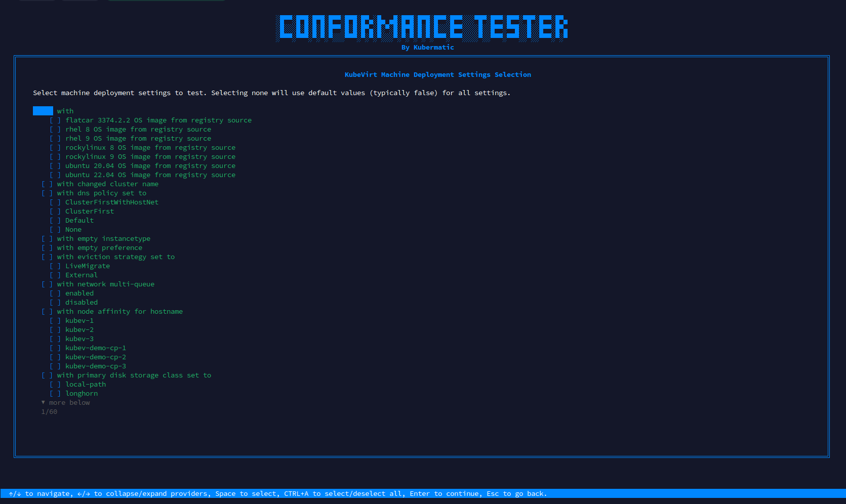Toggle rhel 8 OS image checkbox
The image size is (846, 504).
(x=55, y=130)
